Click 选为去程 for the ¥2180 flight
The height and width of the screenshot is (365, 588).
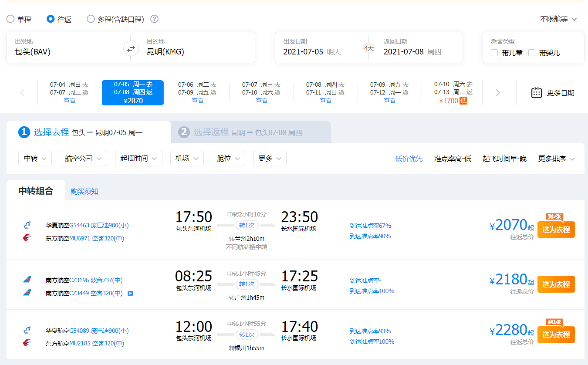pyautogui.click(x=556, y=284)
